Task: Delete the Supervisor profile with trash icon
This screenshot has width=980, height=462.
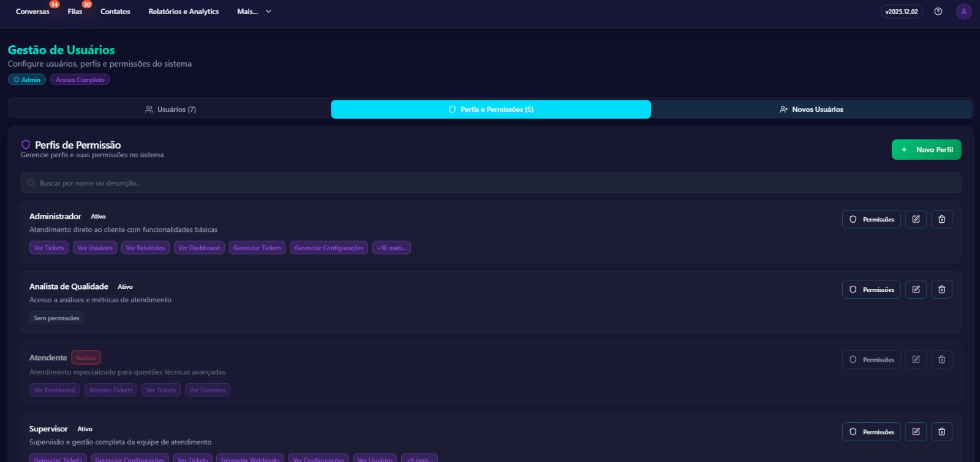Action: pos(941,431)
